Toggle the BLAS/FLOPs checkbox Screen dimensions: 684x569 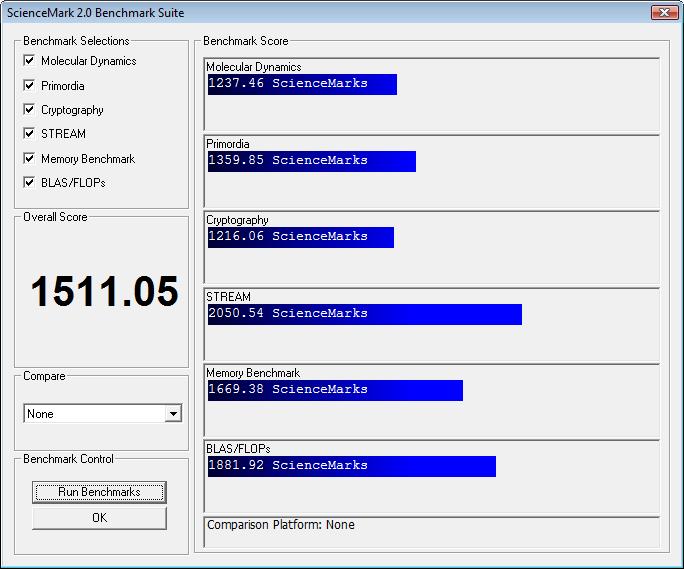click(29, 182)
